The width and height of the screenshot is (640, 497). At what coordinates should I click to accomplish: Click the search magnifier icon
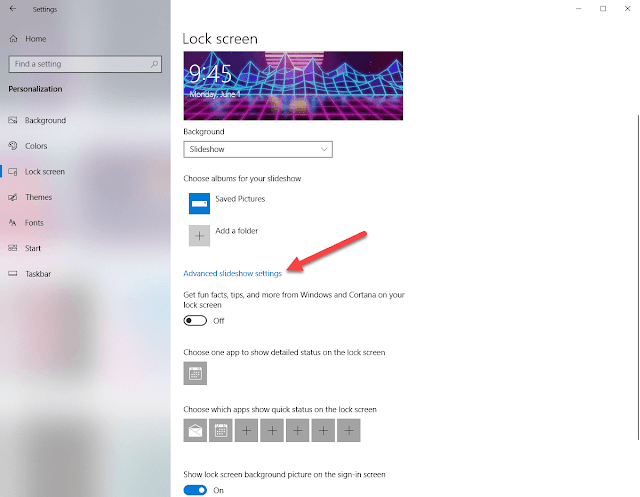tap(154, 64)
